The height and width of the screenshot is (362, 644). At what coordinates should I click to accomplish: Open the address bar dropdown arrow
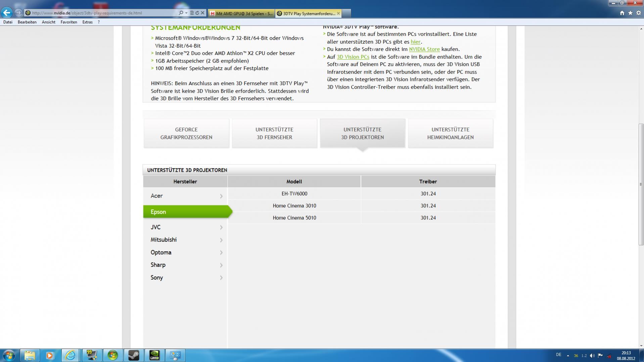pyautogui.click(x=186, y=13)
